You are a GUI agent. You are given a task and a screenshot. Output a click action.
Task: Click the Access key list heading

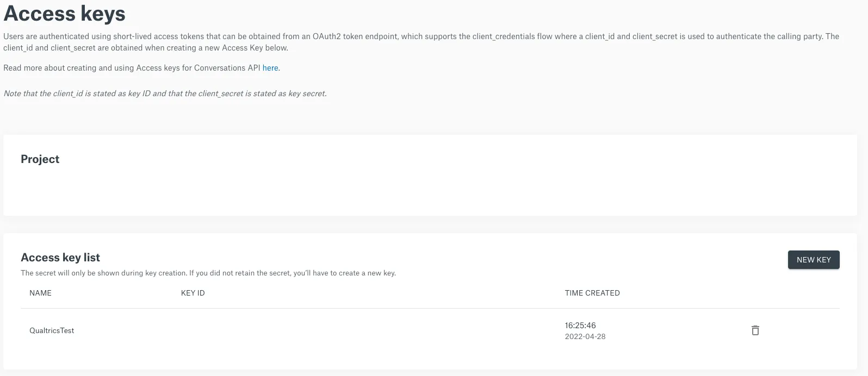point(60,257)
